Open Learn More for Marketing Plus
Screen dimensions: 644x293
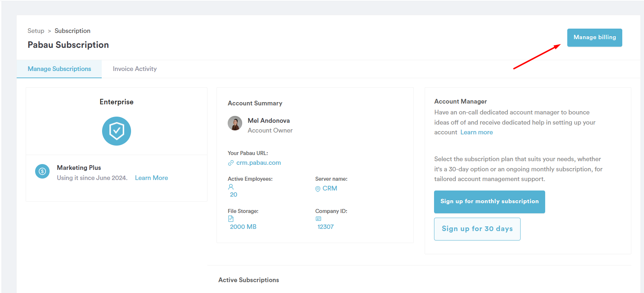point(151,178)
